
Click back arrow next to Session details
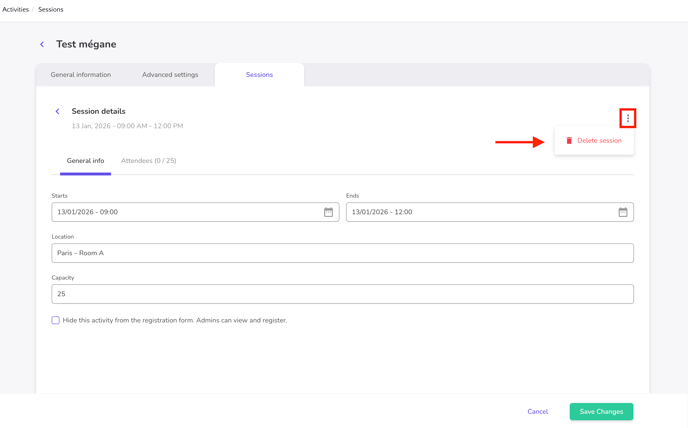[57, 111]
